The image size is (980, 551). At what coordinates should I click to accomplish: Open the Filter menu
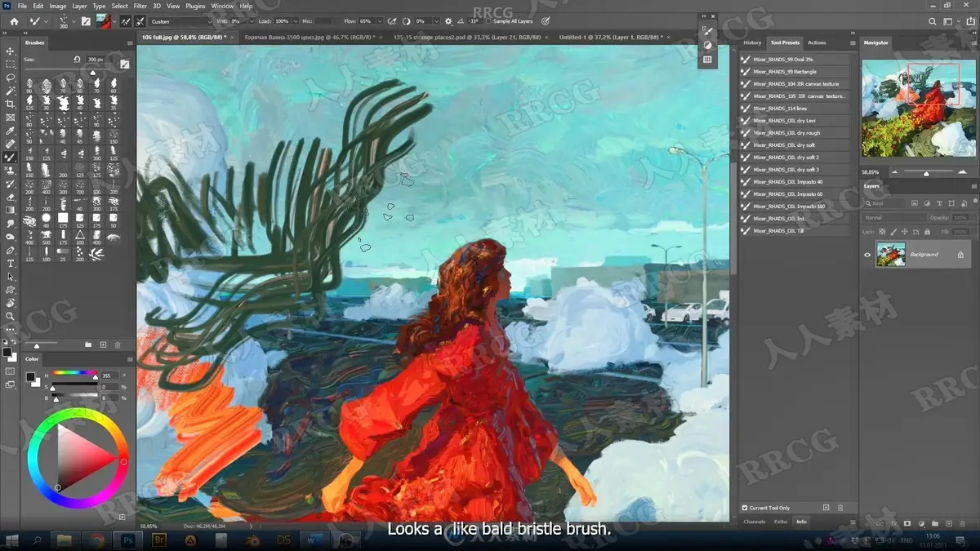pyautogui.click(x=140, y=6)
